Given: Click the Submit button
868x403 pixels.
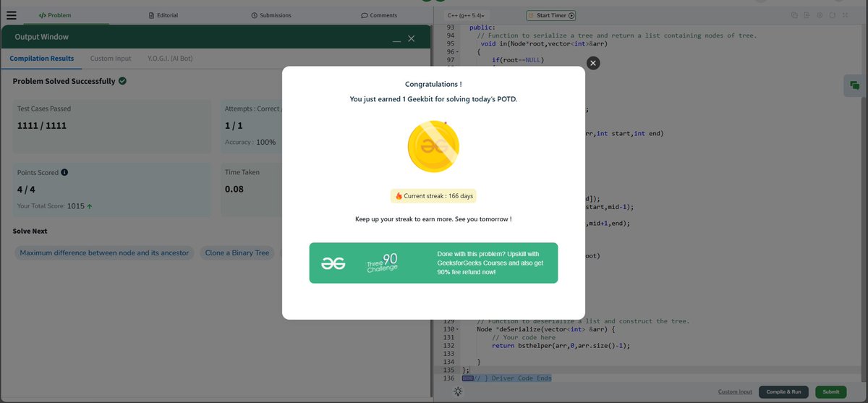Looking at the screenshot, I should click(831, 391).
